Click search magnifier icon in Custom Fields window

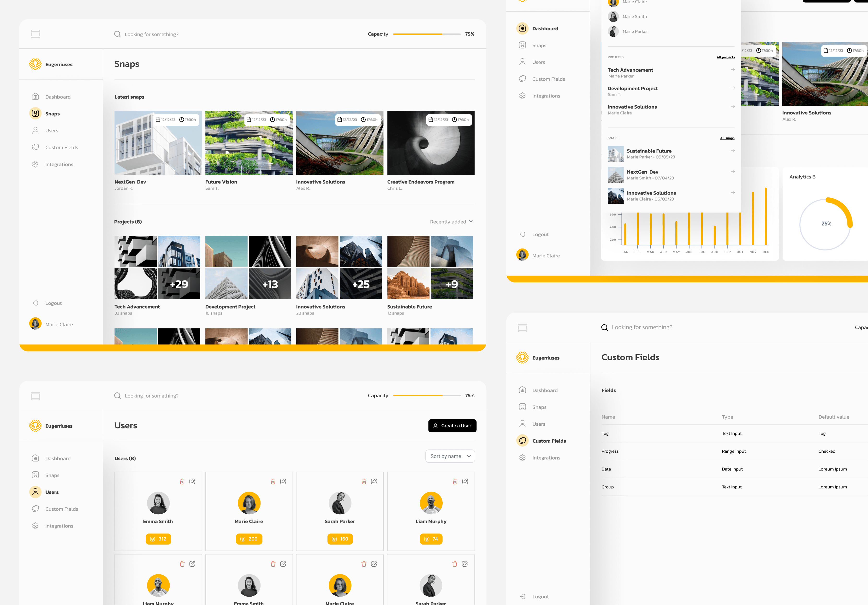(x=605, y=327)
